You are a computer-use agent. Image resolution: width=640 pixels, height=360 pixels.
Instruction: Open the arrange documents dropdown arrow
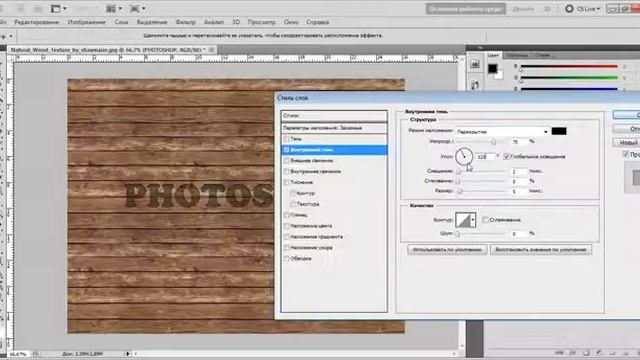tap(120, 9)
